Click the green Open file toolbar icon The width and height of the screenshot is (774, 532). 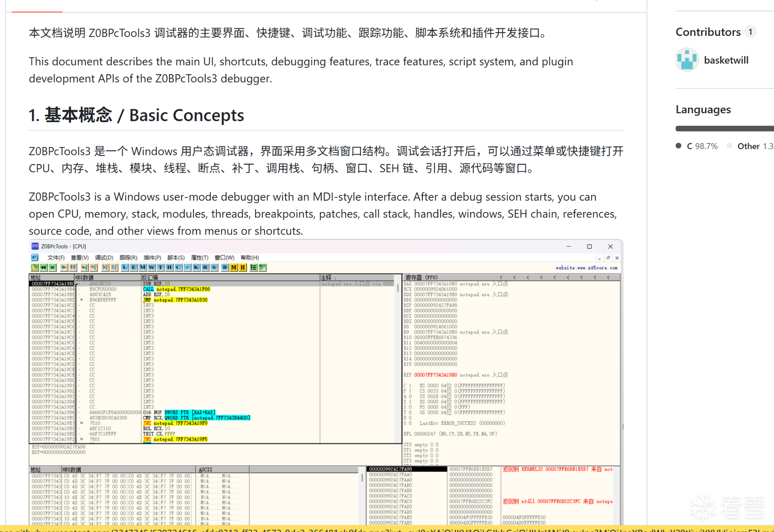click(x=35, y=267)
